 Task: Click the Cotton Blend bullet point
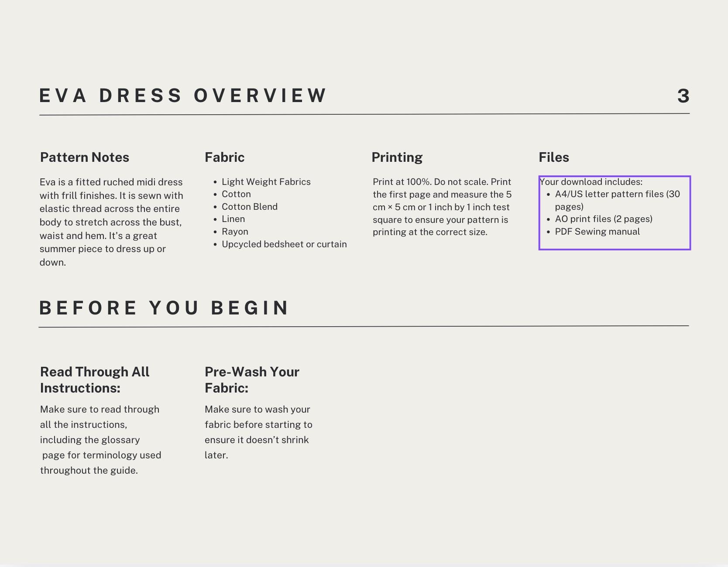coord(250,207)
